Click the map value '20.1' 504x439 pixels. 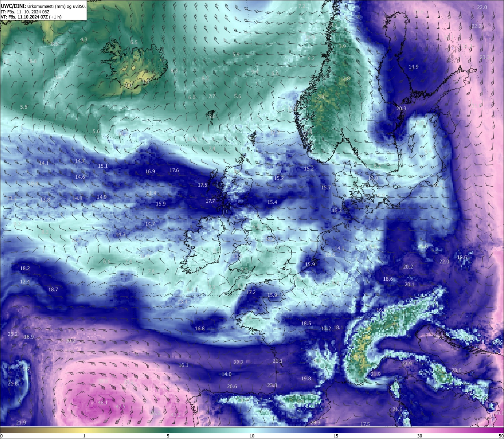pos(409,284)
